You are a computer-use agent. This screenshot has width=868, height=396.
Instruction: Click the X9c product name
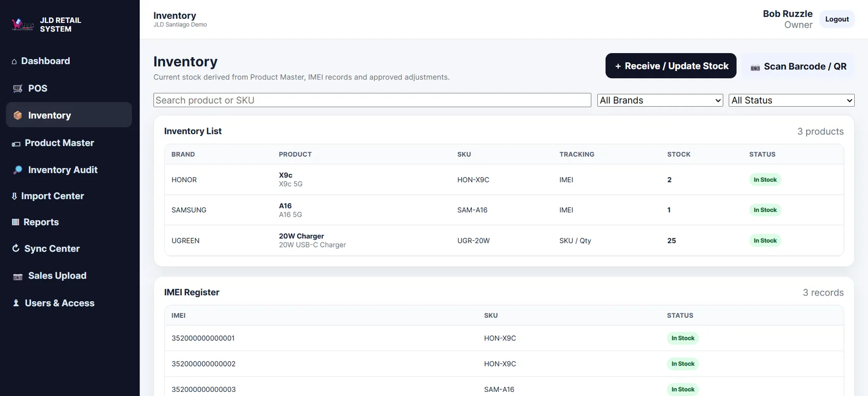tap(285, 175)
